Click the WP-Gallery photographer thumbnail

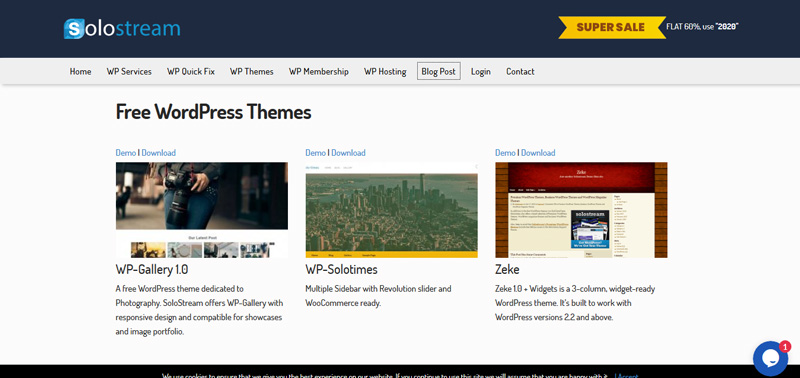pyautogui.click(x=202, y=210)
